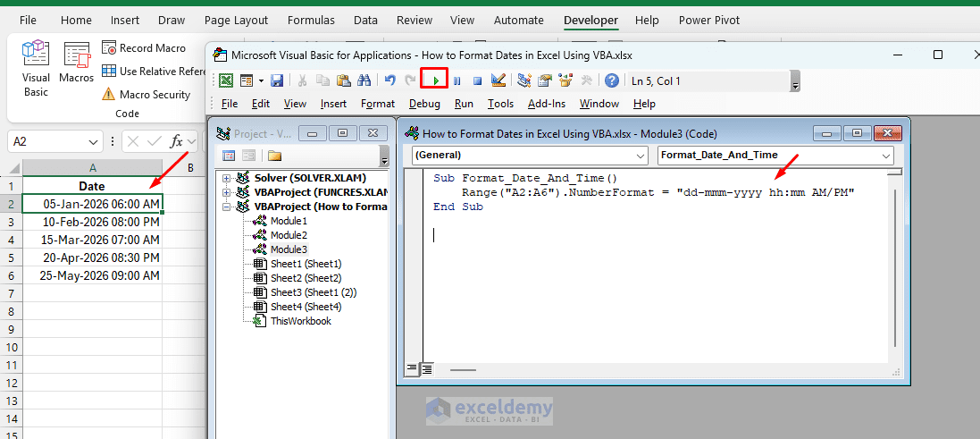Viewport: 980px width, 439px height.
Task: Switch to Full Module View button
Action: [x=427, y=368]
